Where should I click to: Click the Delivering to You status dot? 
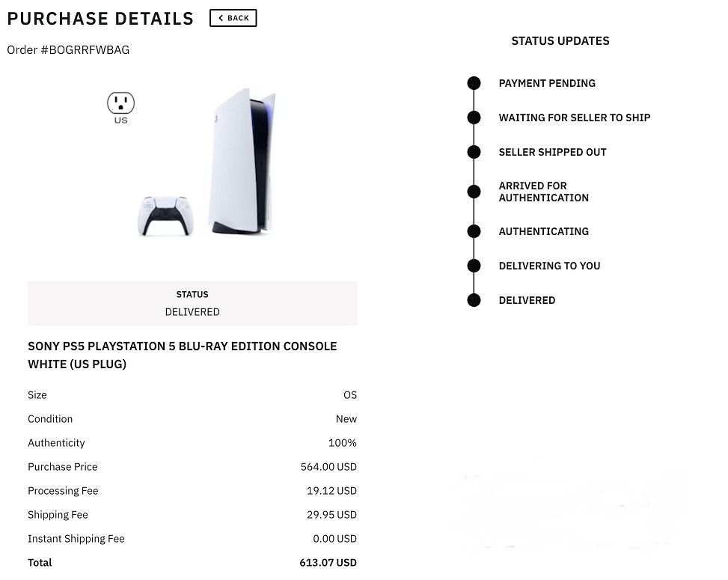(x=474, y=266)
